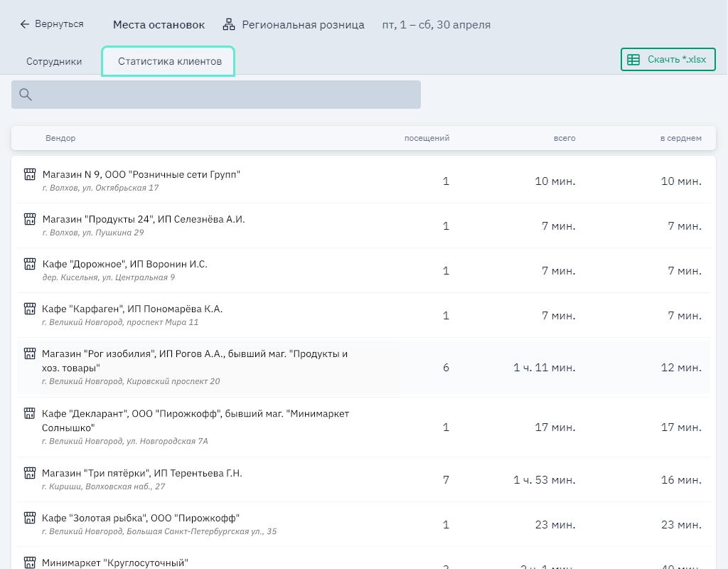
Task: Sort by the посещений column header
Action: pos(427,138)
